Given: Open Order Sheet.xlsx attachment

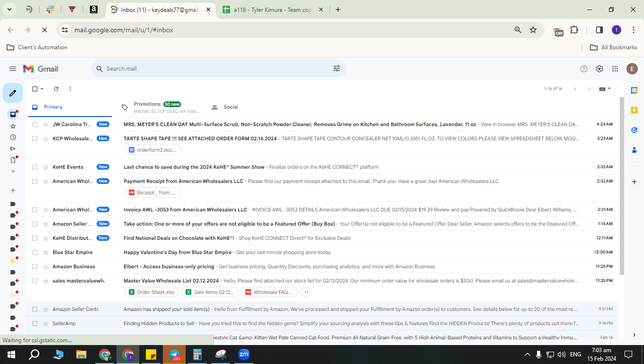Looking at the screenshot, I should 152,292.
